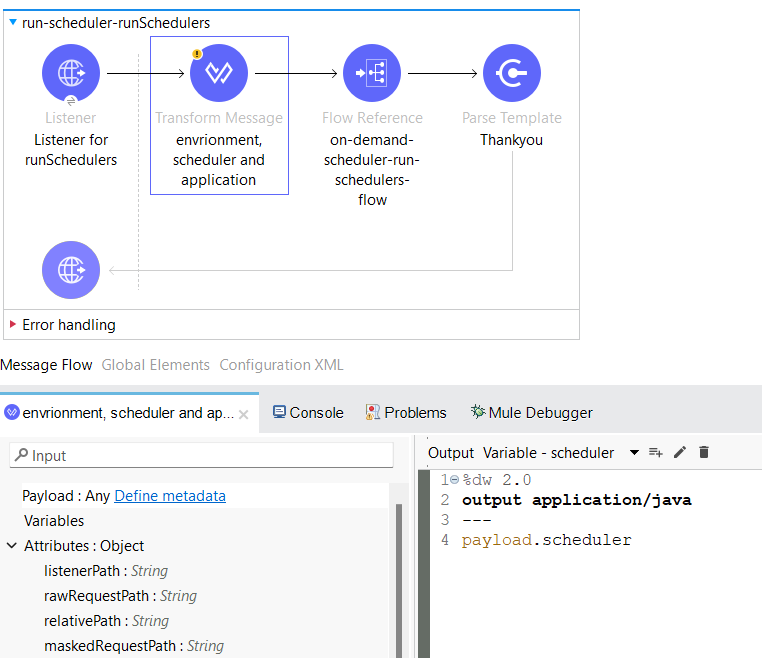762x658 pixels.
Task: Click the Flow Reference node icon
Action: tap(372, 73)
